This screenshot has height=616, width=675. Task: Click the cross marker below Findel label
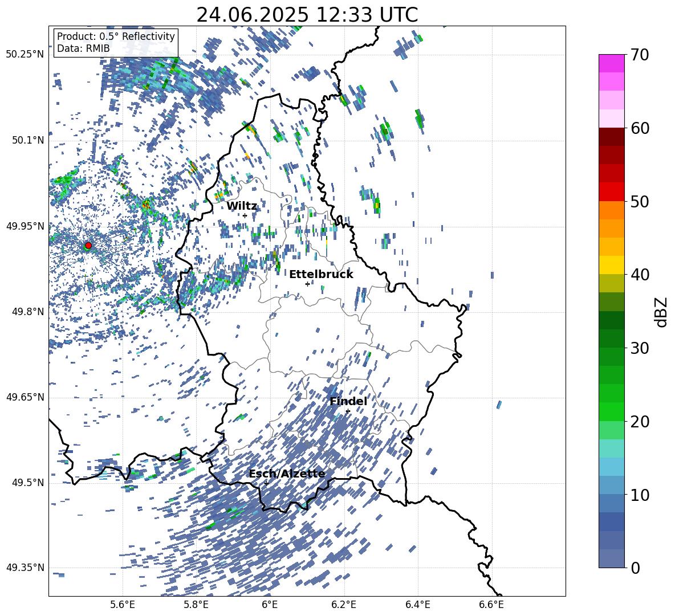pyautogui.click(x=348, y=411)
